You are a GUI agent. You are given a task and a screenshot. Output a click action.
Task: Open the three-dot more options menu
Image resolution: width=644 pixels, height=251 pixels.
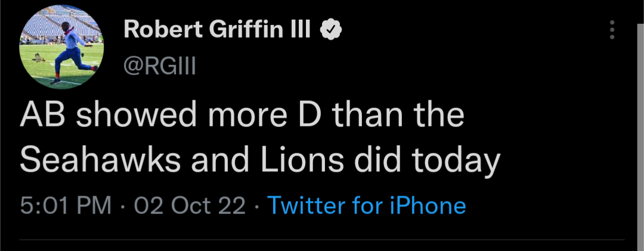pyautogui.click(x=612, y=30)
